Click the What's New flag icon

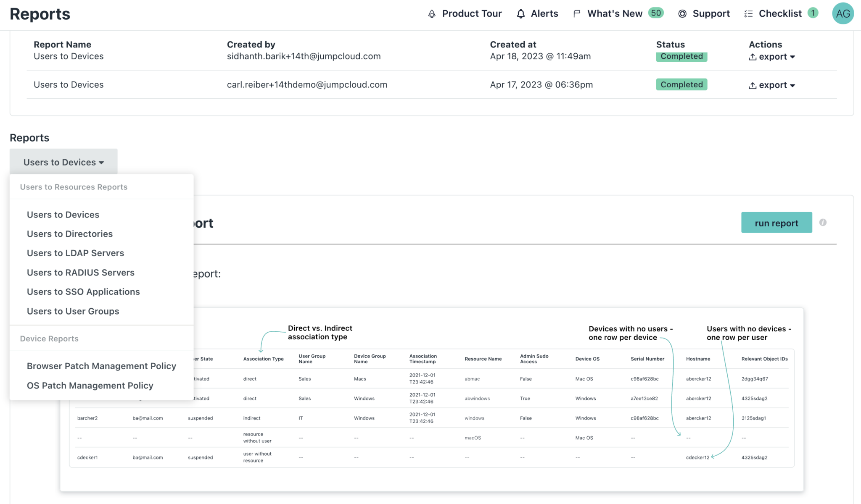(576, 13)
